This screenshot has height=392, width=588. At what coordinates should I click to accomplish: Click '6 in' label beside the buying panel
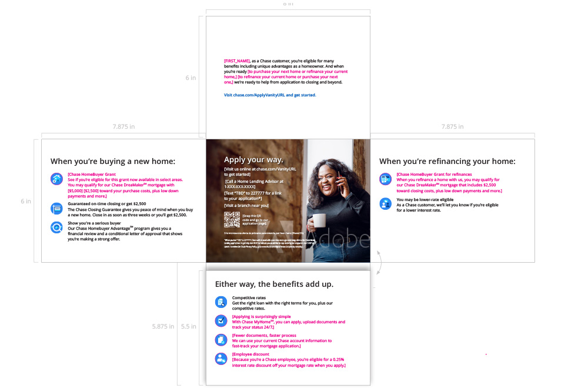point(26,201)
